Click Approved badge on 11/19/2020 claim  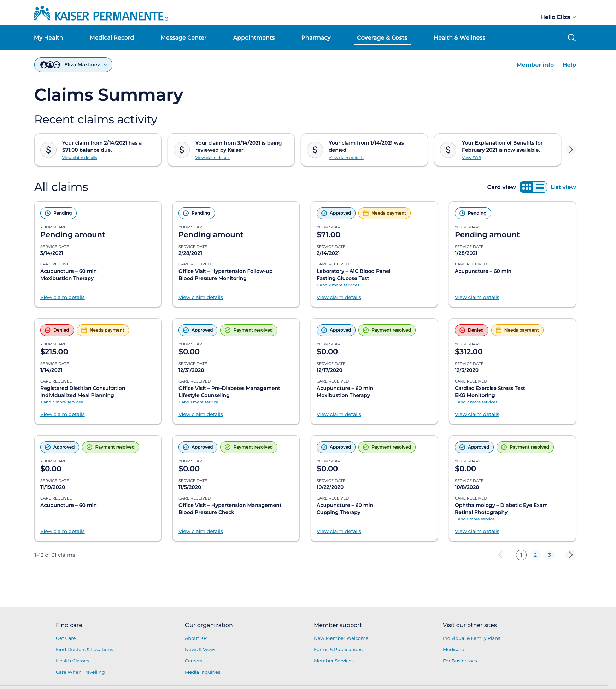[60, 447]
